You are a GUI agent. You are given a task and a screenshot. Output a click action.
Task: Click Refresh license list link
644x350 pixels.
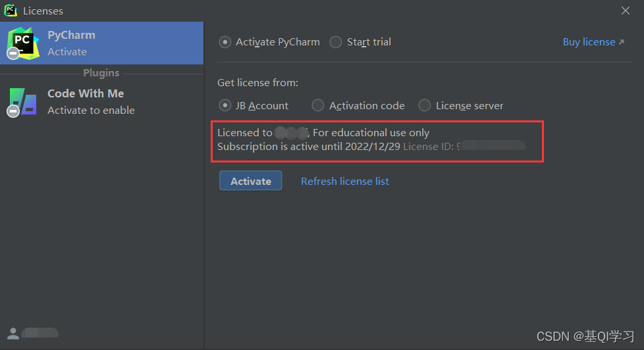tap(344, 181)
